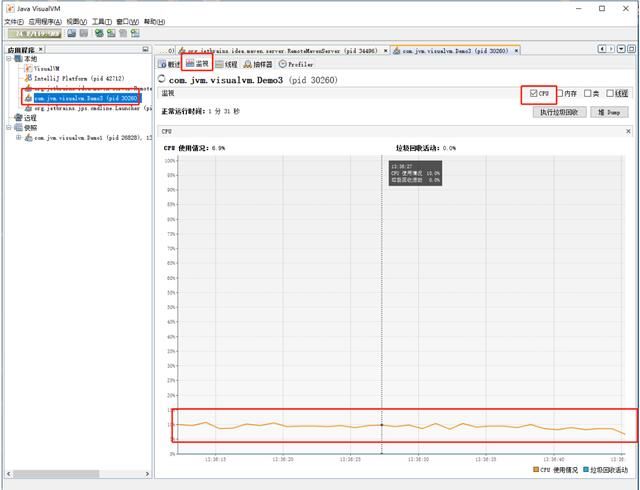Click the 执行垃圾回收 button
The height and width of the screenshot is (490, 640).
click(x=560, y=112)
